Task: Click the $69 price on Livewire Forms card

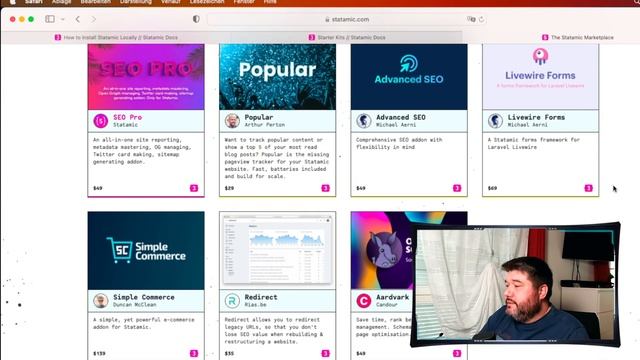Action: coord(492,188)
